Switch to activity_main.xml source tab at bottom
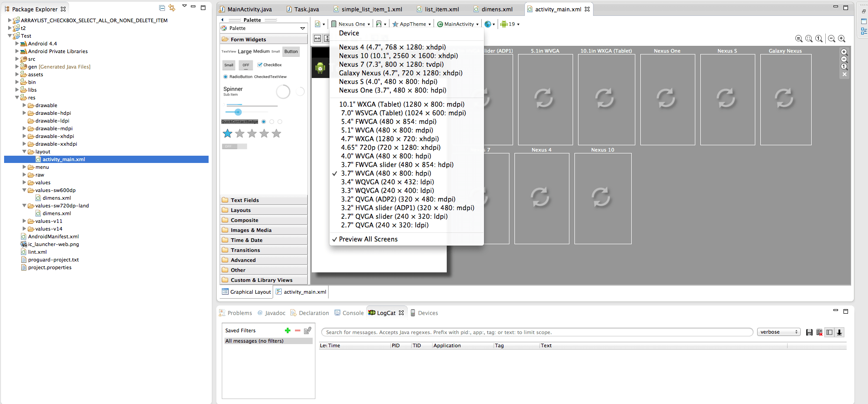 pos(301,292)
